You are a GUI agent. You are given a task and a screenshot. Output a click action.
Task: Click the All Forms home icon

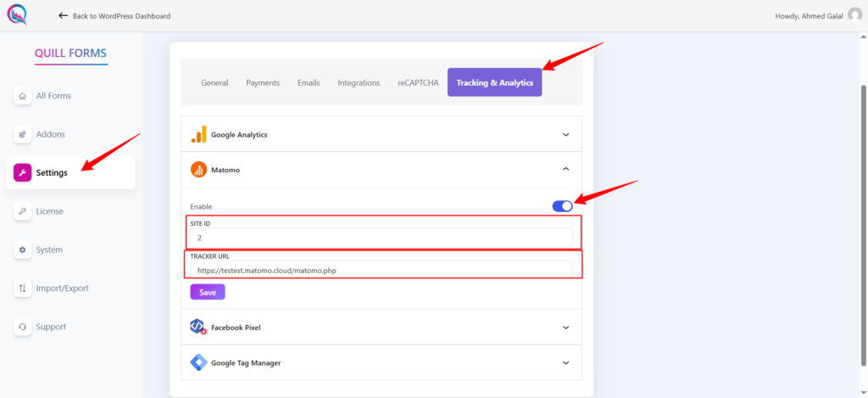[x=23, y=96]
